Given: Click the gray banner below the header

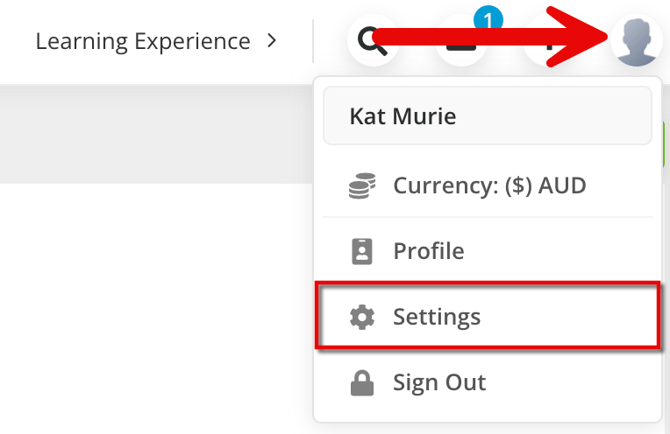Looking at the screenshot, I should click(x=150, y=135).
